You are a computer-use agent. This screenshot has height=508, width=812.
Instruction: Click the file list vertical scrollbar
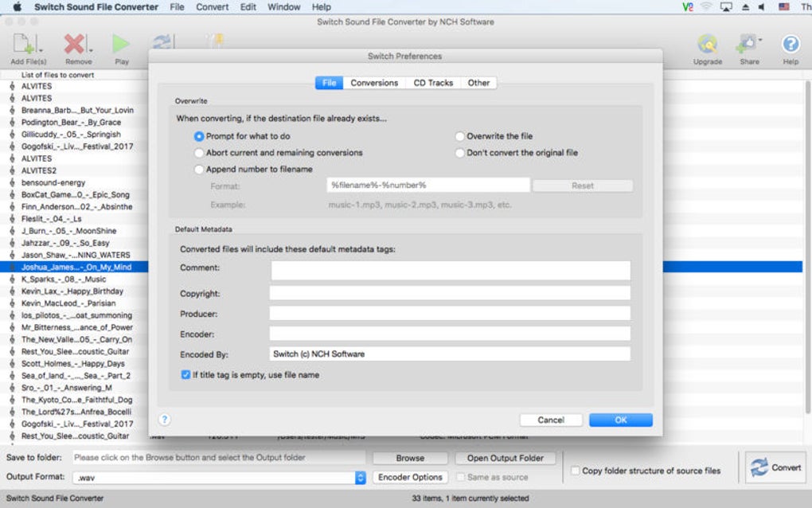(808, 248)
